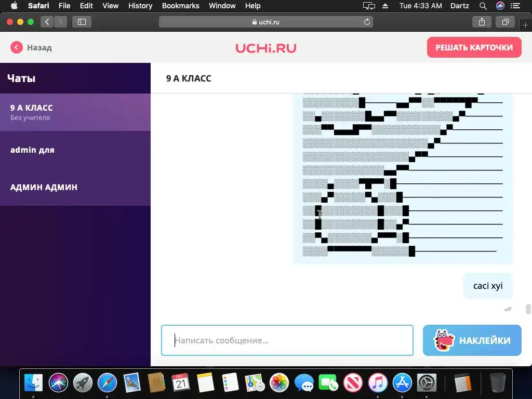Toggle the Safari sidebar button
This screenshot has width=532, height=399.
[82, 22]
